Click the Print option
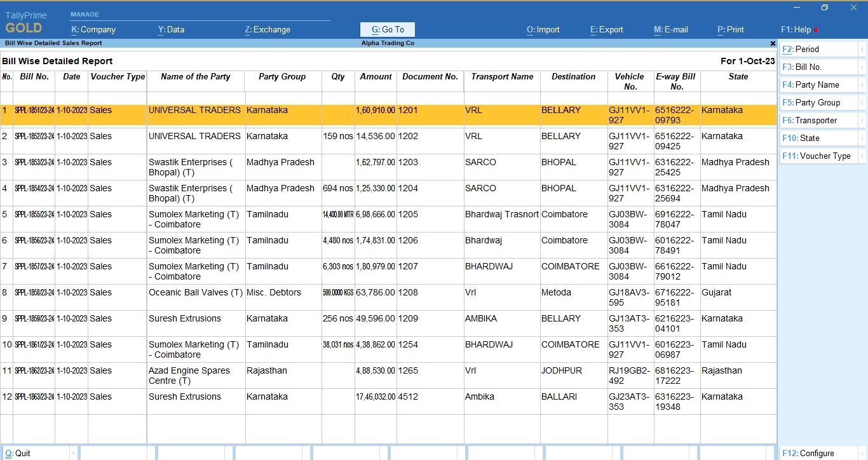The width and height of the screenshot is (868, 460). coord(730,29)
